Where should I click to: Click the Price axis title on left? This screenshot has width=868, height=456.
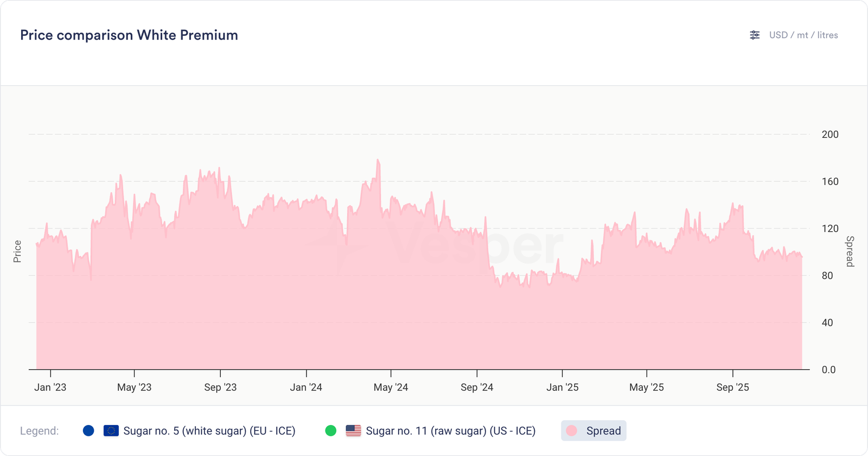pyautogui.click(x=17, y=251)
